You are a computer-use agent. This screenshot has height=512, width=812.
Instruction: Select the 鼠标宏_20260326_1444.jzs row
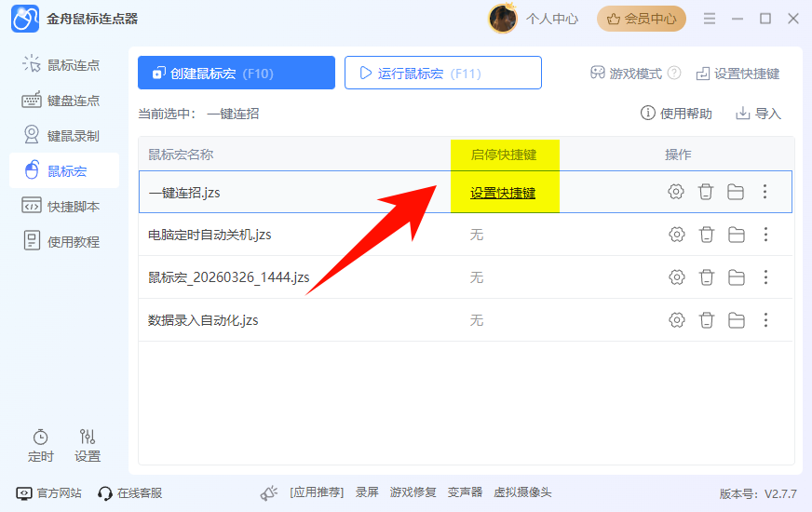pos(465,277)
